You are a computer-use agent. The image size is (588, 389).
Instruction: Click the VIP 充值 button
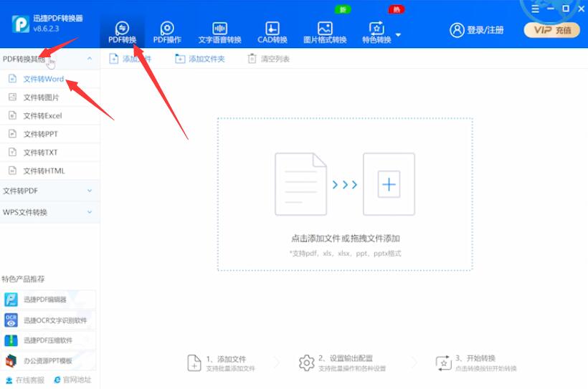click(551, 30)
